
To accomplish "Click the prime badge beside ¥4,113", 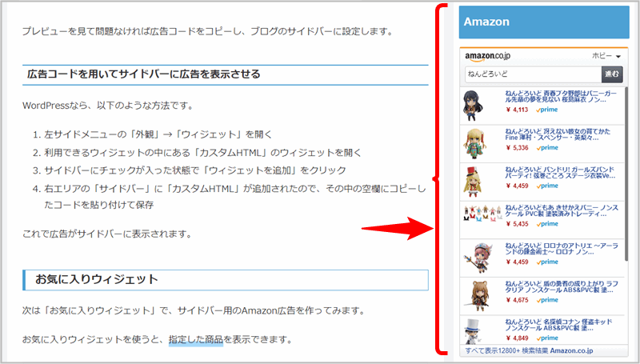I will coord(547,110).
